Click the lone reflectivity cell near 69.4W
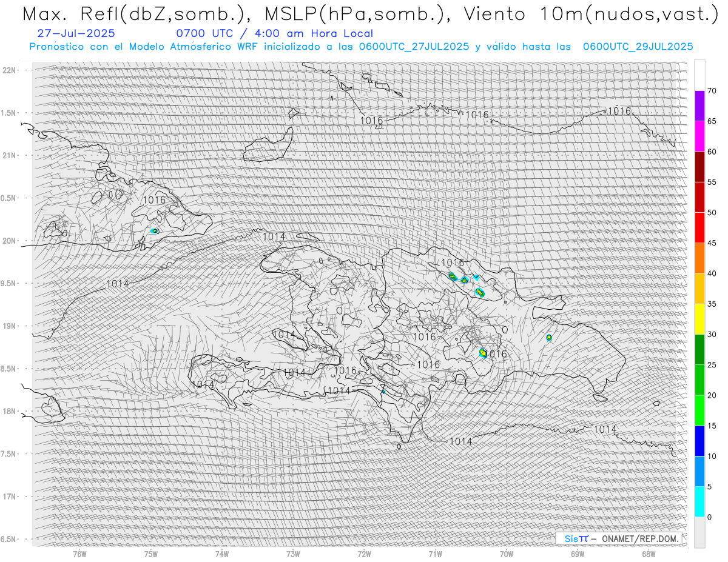The image size is (728, 562). tap(549, 338)
